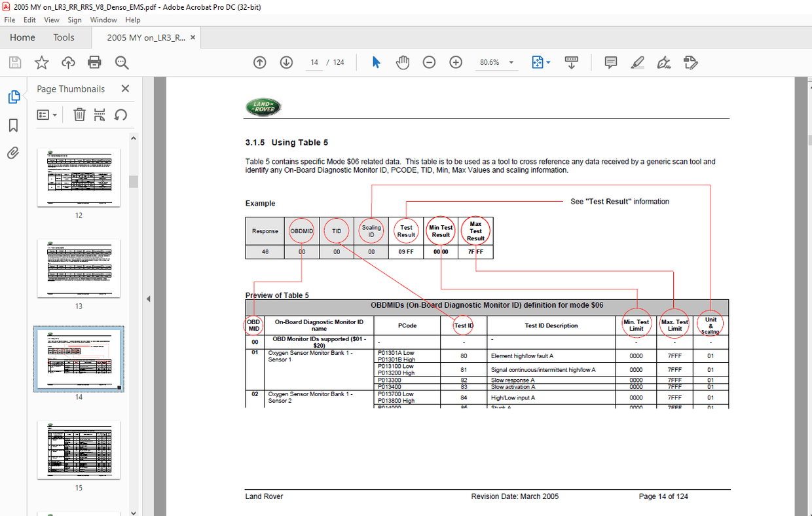This screenshot has width=812, height=516.
Task: Expand the page display options dropdown
Action: tap(550, 62)
